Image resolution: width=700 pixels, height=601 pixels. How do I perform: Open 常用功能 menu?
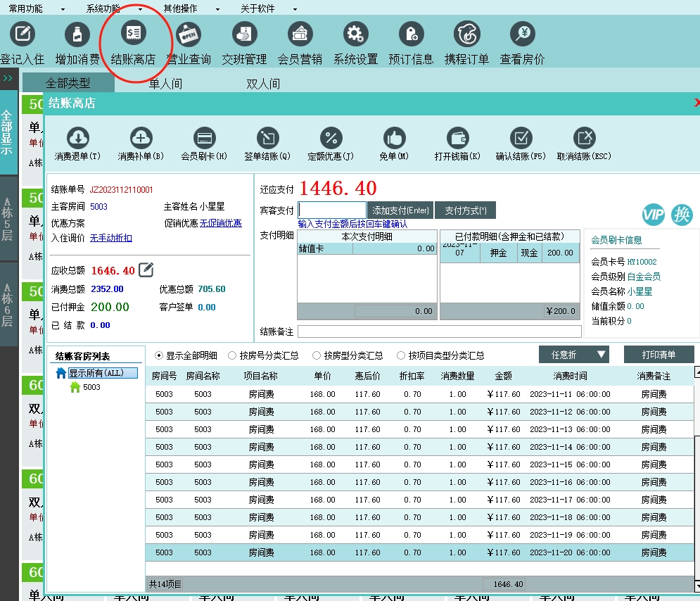(x=35, y=8)
